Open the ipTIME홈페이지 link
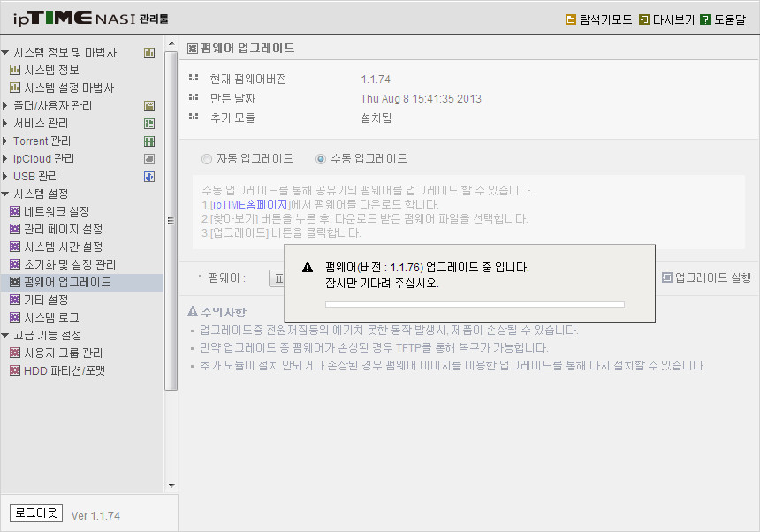The height and width of the screenshot is (532, 760). click(250, 204)
